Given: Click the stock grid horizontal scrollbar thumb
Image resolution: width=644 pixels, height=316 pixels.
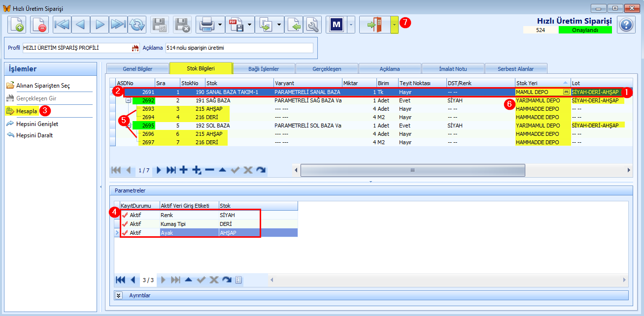Looking at the screenshot, I should coord(412,170).
